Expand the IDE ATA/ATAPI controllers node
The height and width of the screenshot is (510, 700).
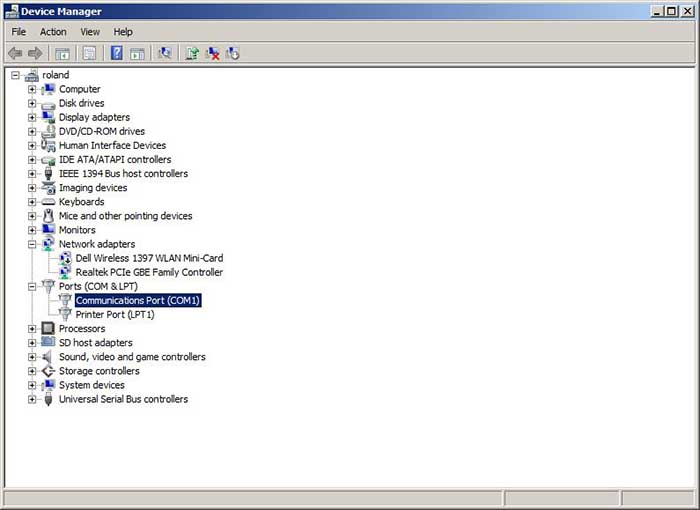32,159
